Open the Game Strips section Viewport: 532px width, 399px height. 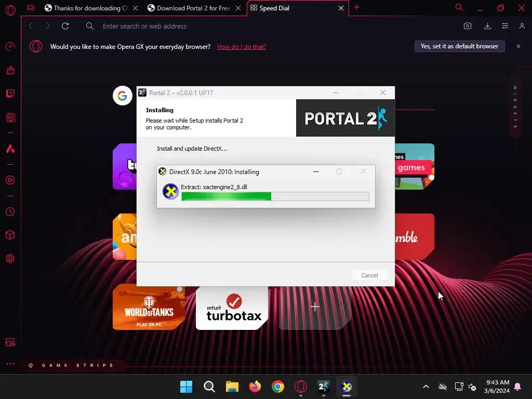pos(73,365)
